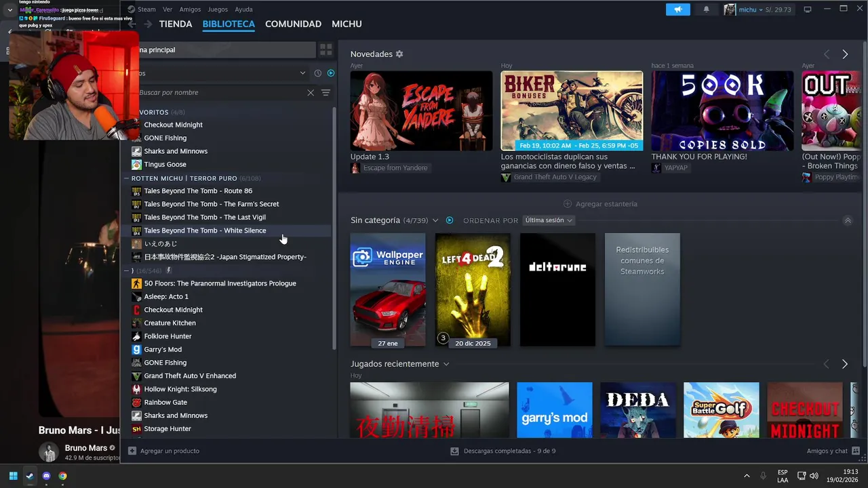Toggle ready-to-play filter in the sidebar
Screen dimensions: 868x488
(x=331, y=73)
